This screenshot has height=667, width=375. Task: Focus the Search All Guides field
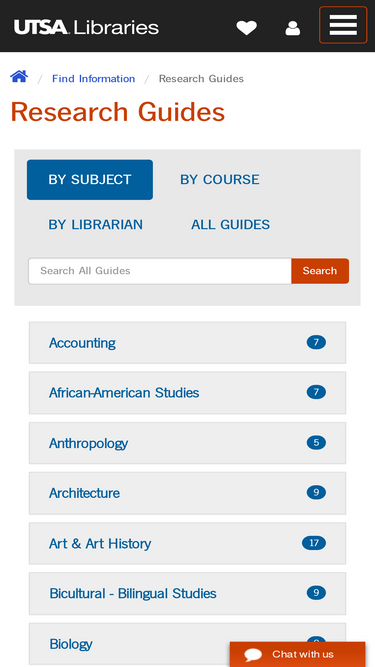tap(160, 271)
